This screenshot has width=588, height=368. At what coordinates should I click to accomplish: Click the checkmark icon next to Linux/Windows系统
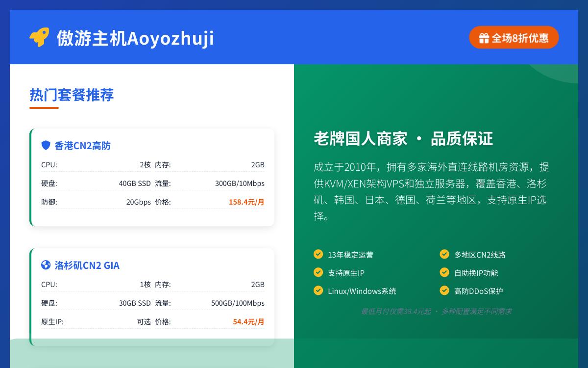[x=318, y=290]
